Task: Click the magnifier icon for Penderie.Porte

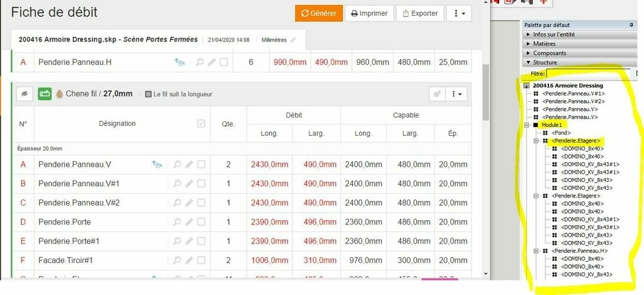Action: [177, 222]
